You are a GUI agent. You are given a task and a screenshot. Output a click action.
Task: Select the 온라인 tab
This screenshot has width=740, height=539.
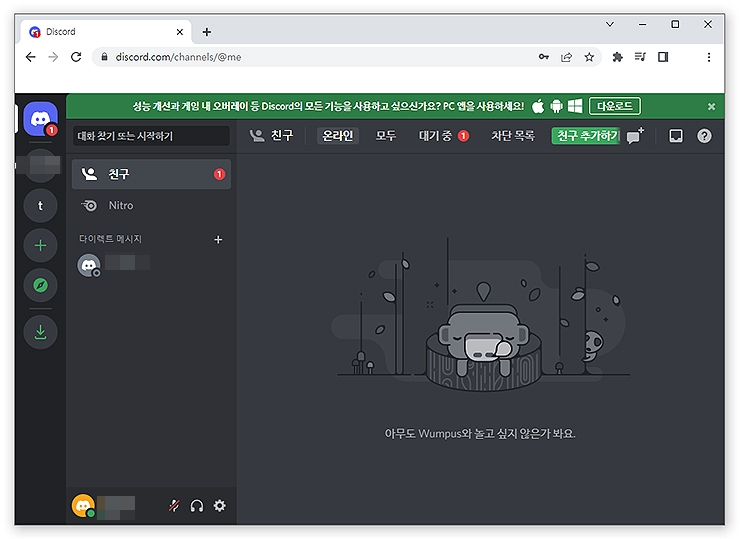337,136
